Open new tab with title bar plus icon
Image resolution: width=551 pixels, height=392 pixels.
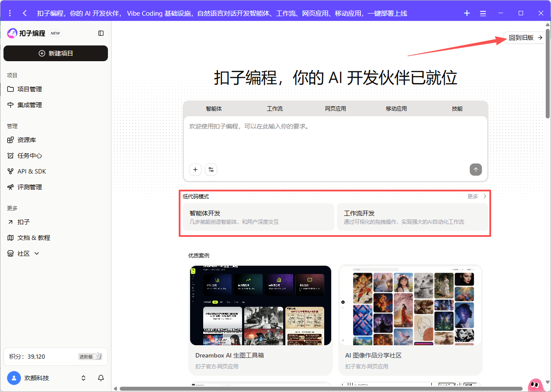coord(467,13)
